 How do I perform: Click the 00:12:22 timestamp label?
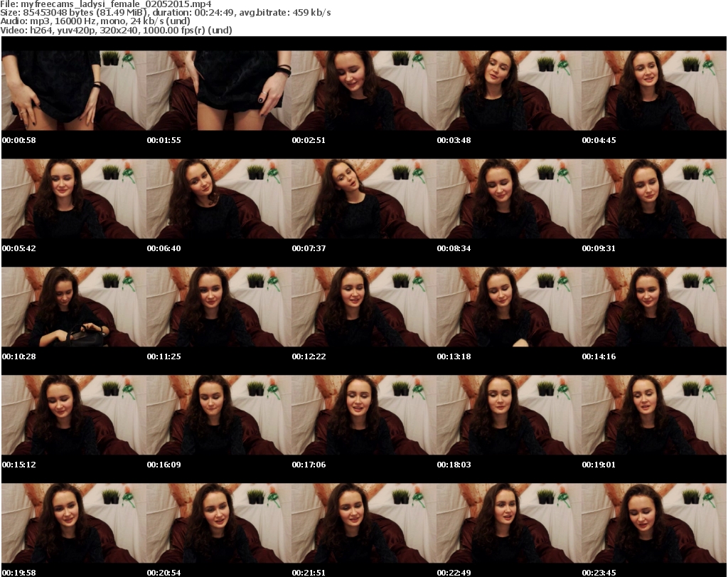pos(309,356)
